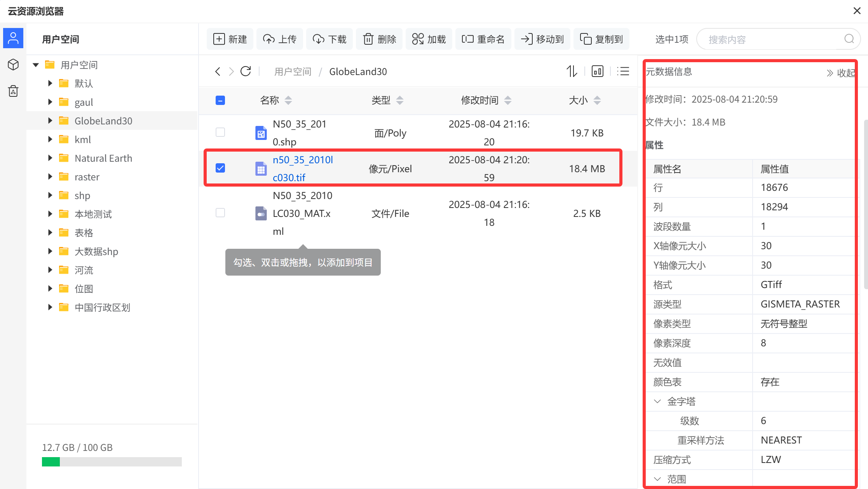868x489 pixels.
Task: Collapse the 金字塔 pyramid section
Action: [x=657, y=402]
